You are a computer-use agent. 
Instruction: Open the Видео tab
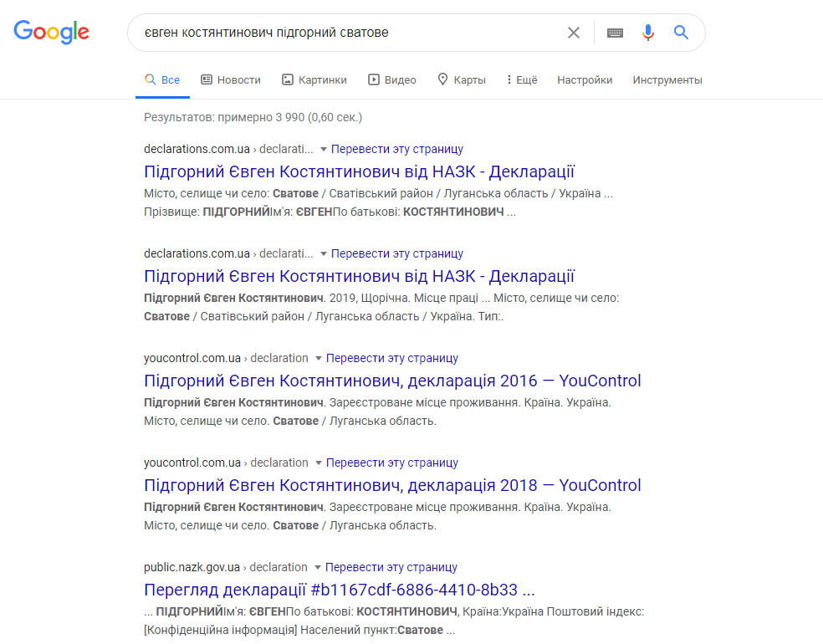point(392,79)
